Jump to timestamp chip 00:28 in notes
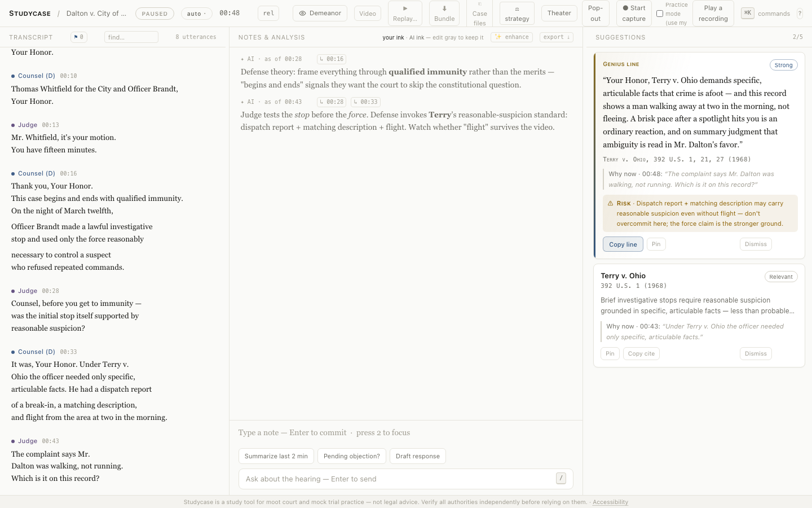812x508 pixels. point(332,102)
